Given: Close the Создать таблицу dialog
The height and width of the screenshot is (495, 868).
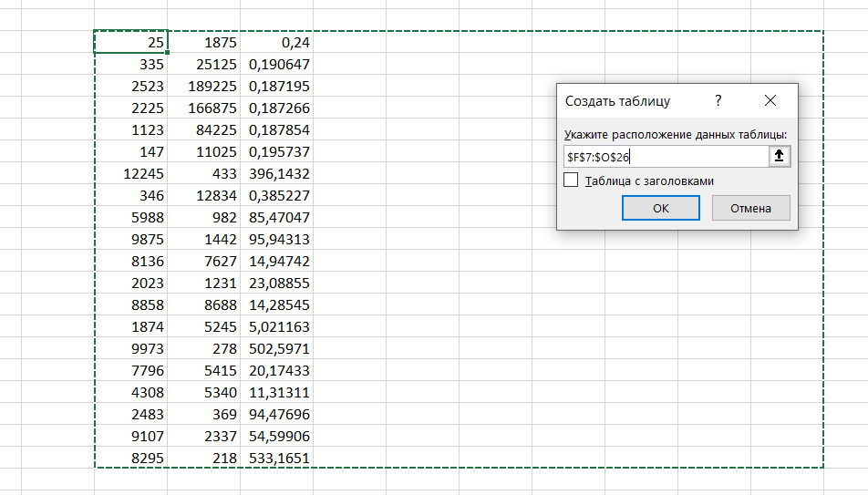Looking at the screenshot, I should coord(770,100).
